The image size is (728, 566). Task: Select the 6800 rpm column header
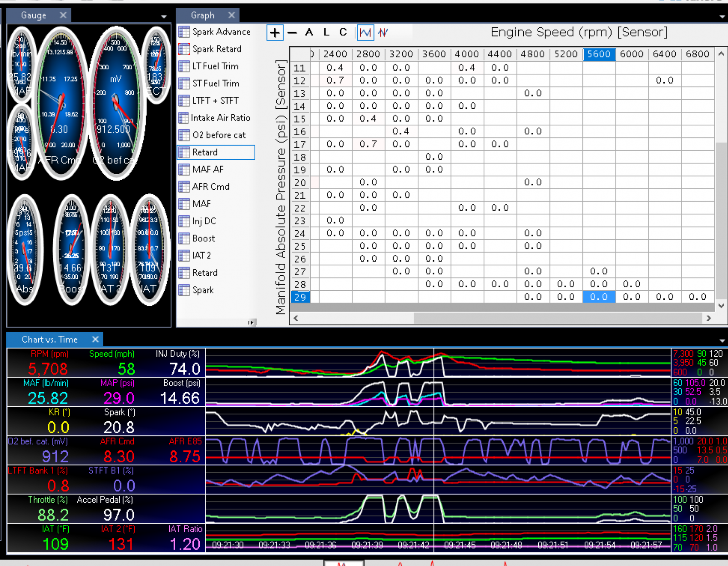[698, 54]
